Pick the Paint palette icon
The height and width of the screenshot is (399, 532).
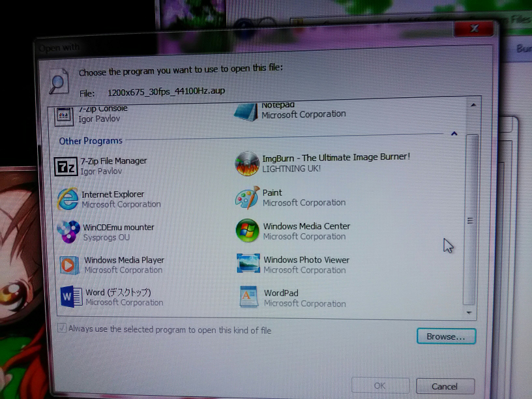[x=248, y=197]
